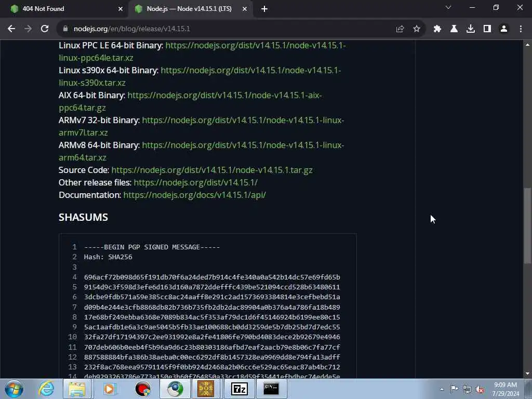
Task: Click hash line starting with 232f8ac7
Action: (212, 367)
